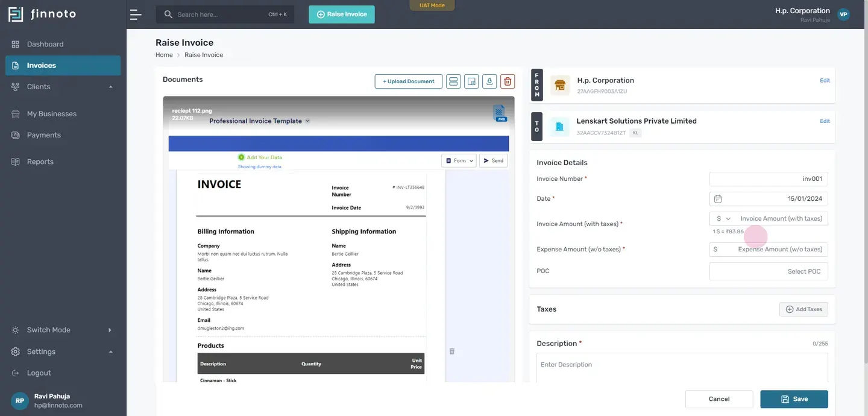Click the Add Taxes button
This screenshot has height=416, width=868.
804,309
